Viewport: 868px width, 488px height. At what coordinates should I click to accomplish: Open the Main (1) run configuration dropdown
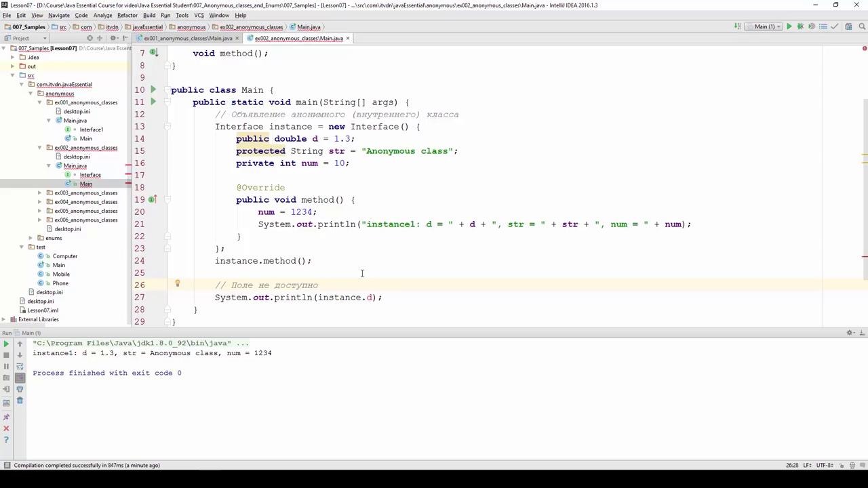pyautogui.click(x=764, y=26)
